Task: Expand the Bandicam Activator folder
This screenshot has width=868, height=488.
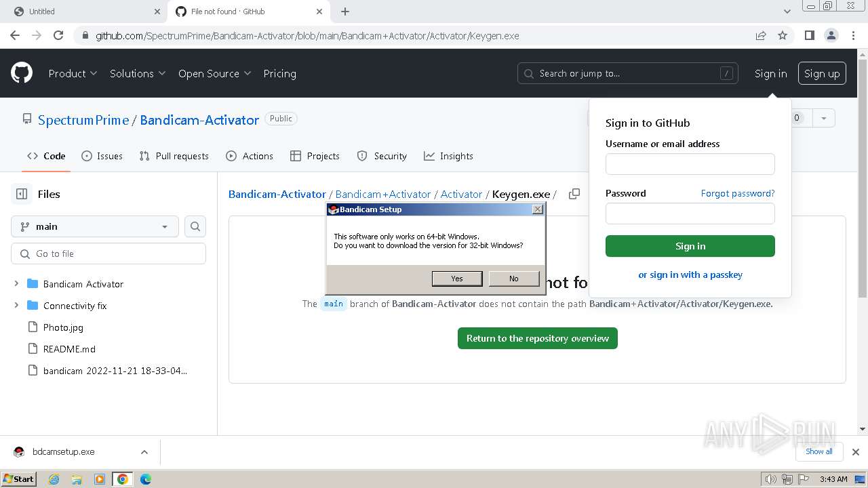Action: tap(16, 284)
